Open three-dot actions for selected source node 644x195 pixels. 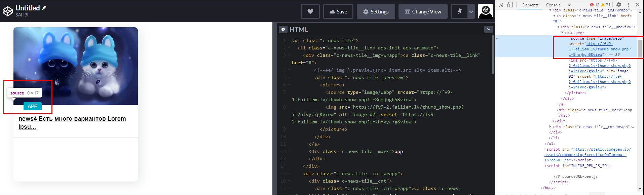pos(498,38)
